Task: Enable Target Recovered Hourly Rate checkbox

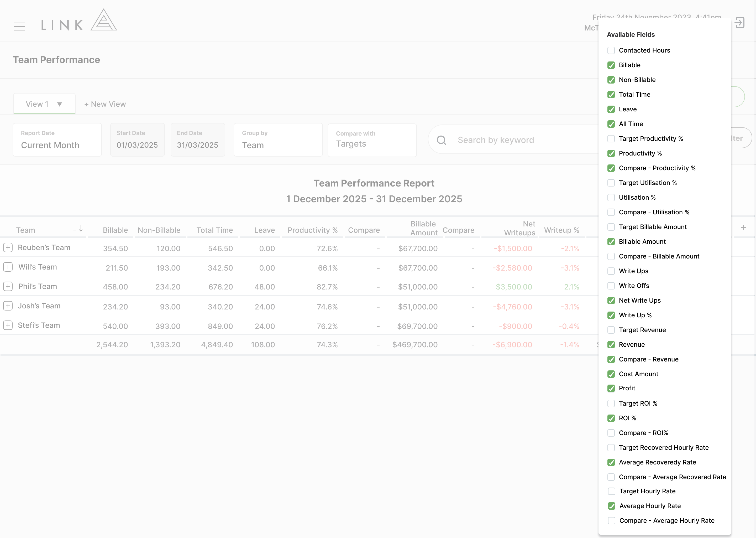Action: coord(611,448)
